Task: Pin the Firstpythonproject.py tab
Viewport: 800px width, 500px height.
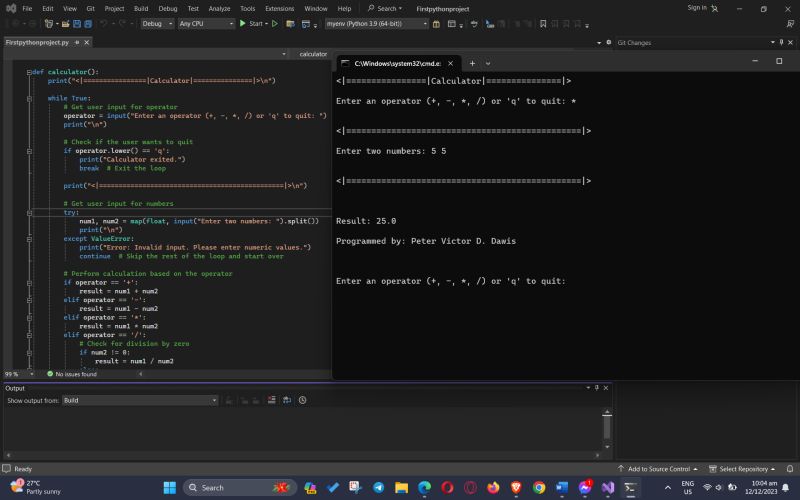Action: click(77, 42)
